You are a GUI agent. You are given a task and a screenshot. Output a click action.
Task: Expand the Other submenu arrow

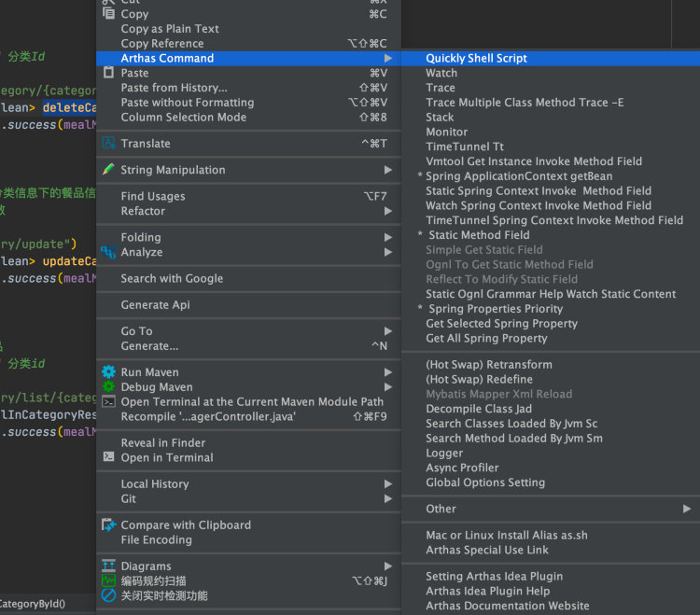tap(687, 509)
